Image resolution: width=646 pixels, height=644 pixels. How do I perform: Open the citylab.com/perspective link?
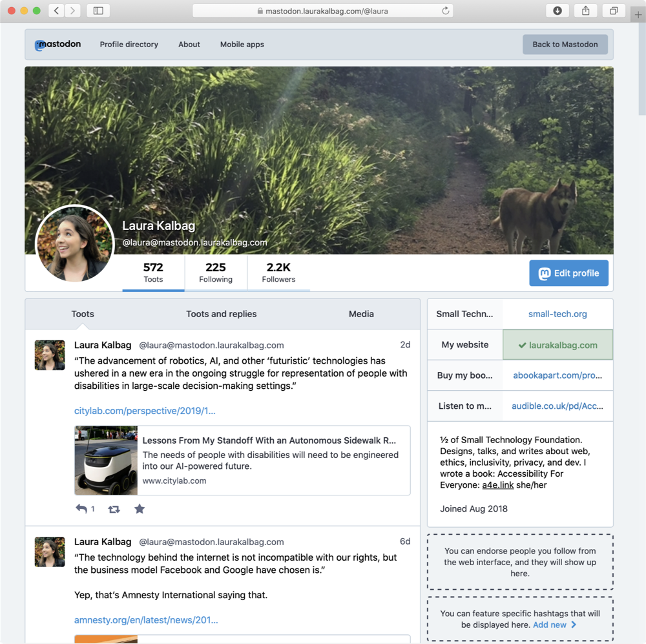click(x=145, y=411)
